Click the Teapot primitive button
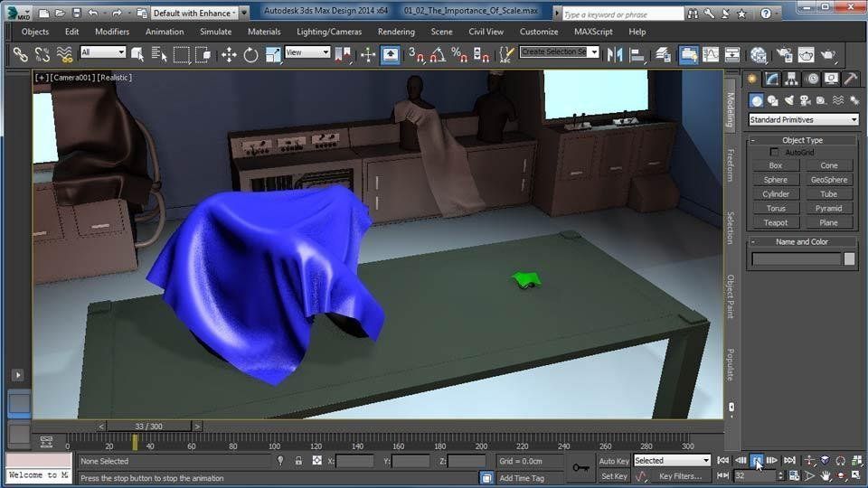This screenshot has width=868, height=488. (x=775, y=222)
